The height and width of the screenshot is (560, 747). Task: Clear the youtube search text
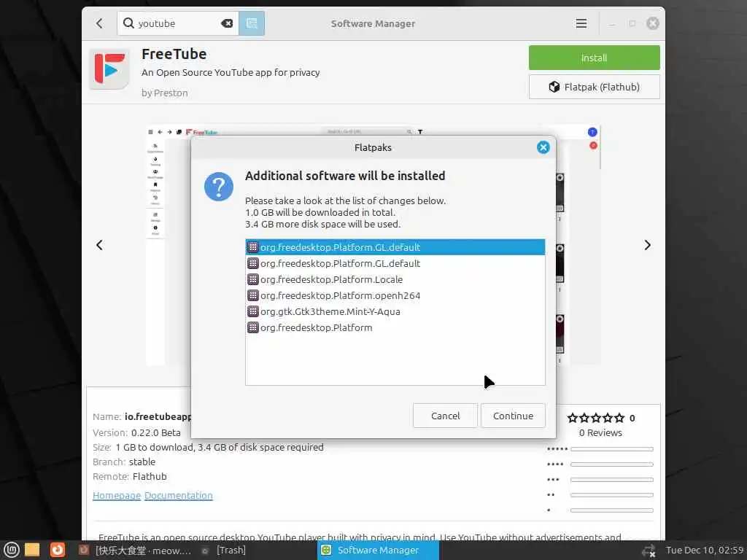point(228,23)
